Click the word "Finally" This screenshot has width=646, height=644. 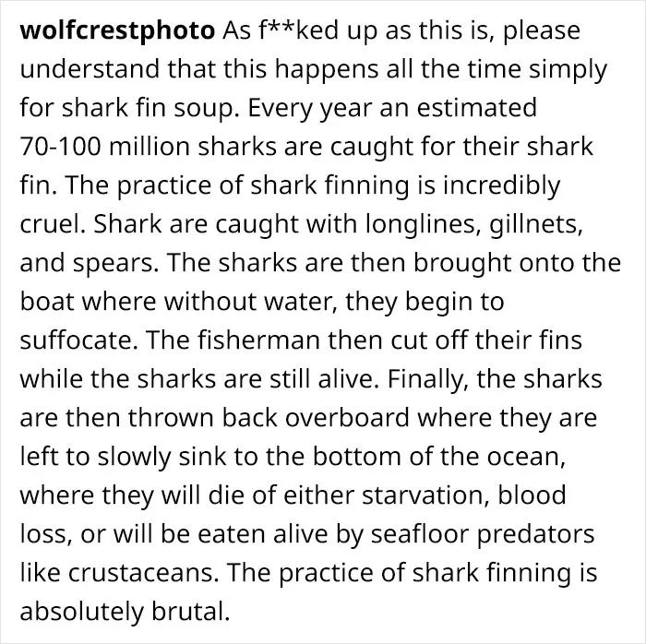(425, 379)
